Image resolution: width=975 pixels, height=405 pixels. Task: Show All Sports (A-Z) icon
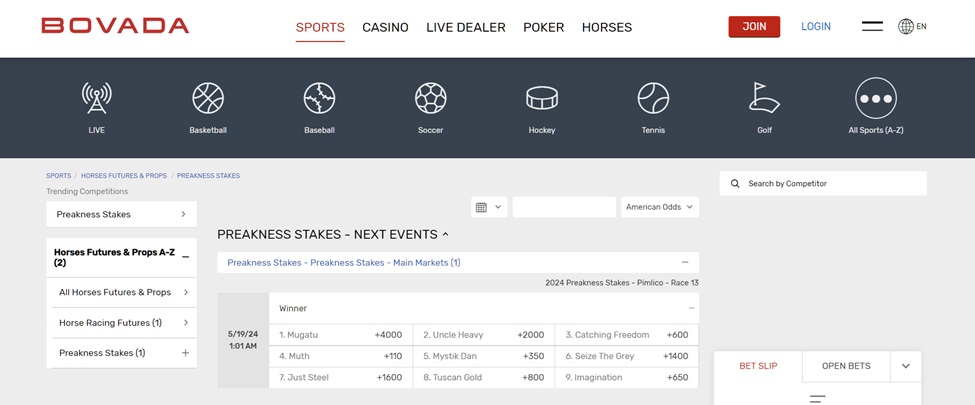(875, 98)
